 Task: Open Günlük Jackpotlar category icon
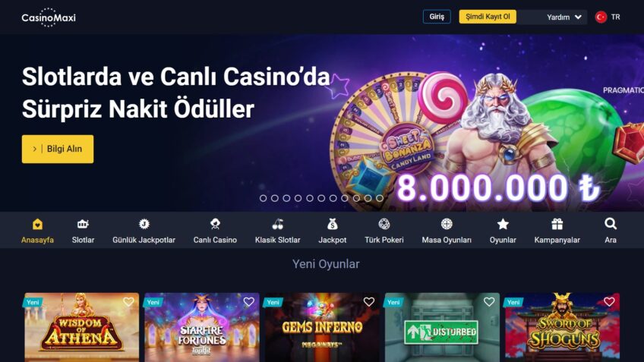click(144, 224)
